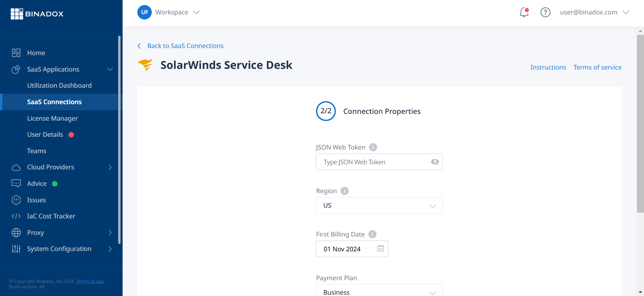Click the SolarWinds Service Desk title
The height and width of the screenshot is (296, 644).
click(x=226, y=65)
